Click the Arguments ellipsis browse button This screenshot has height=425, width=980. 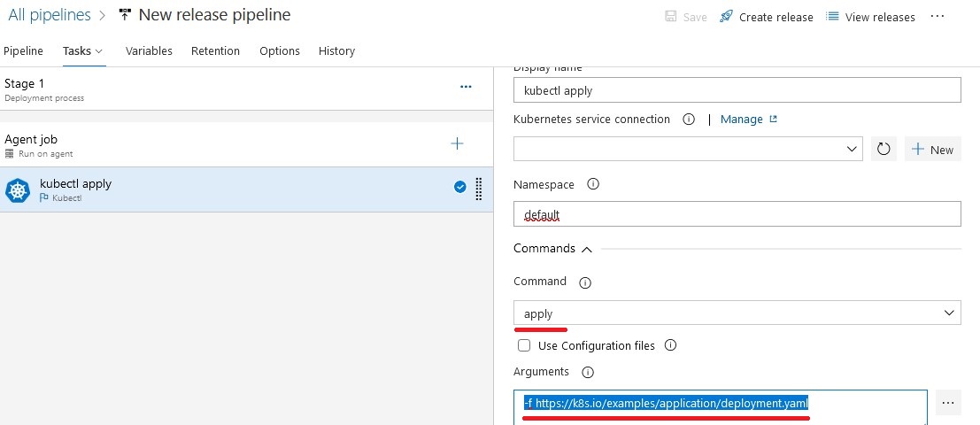(948, 403)
